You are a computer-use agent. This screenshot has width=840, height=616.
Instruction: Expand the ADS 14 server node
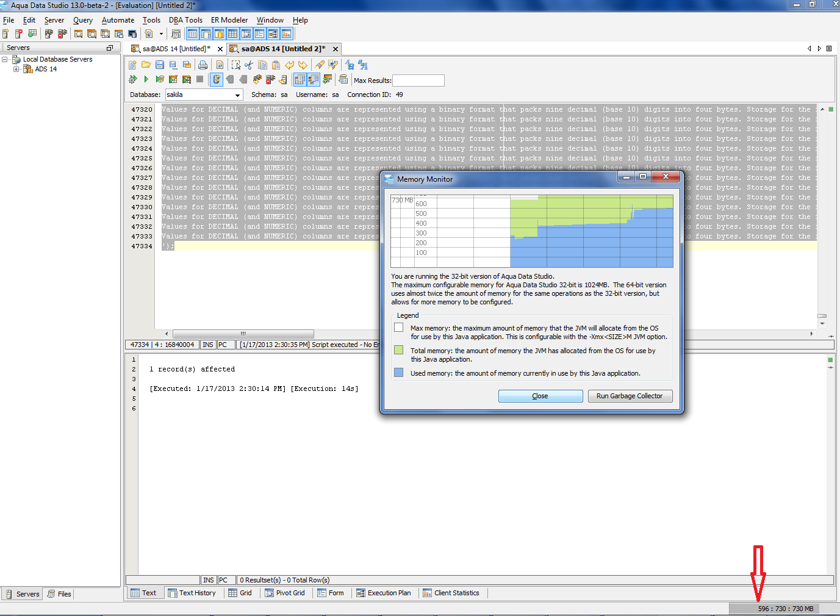tap(16, 69)
